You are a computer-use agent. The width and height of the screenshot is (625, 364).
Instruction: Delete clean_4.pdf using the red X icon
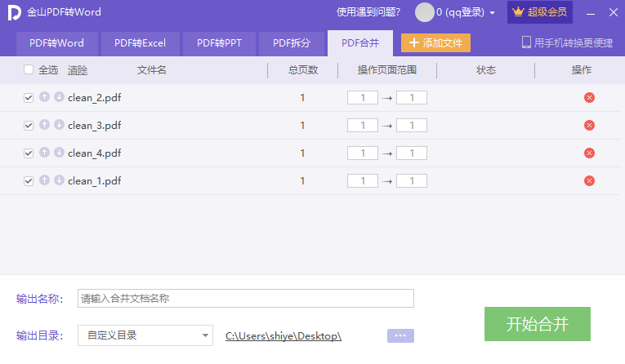[589, 153]
